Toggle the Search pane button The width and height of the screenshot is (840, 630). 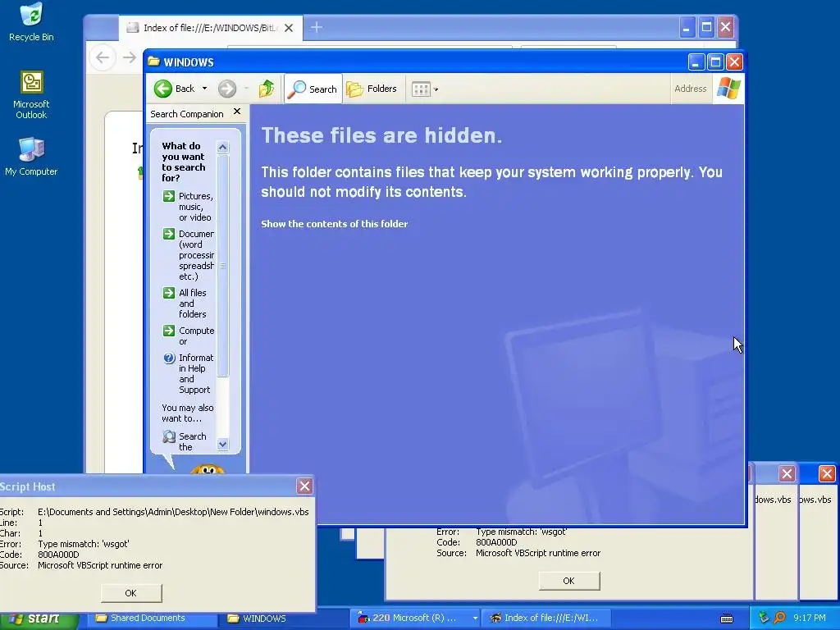click(313, 89)
